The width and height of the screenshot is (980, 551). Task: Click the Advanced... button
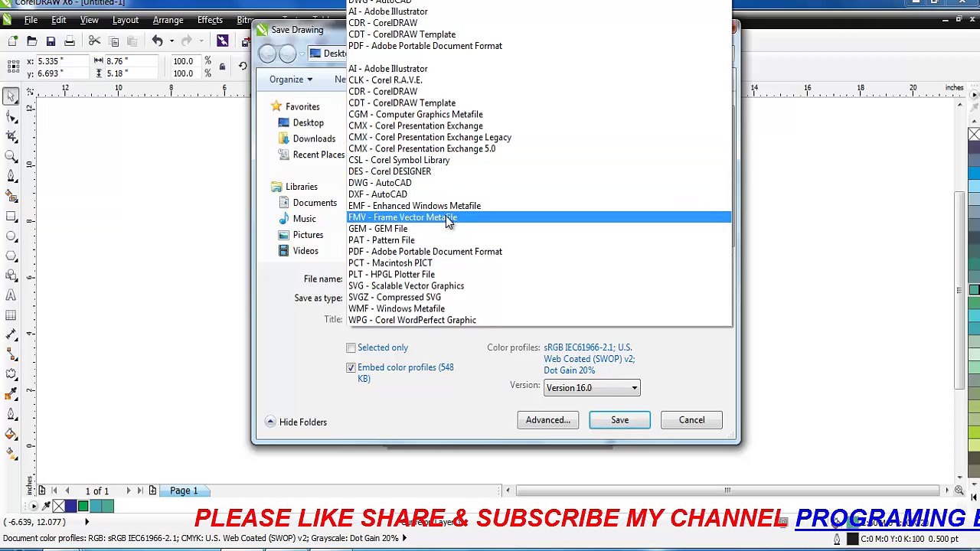547,420
